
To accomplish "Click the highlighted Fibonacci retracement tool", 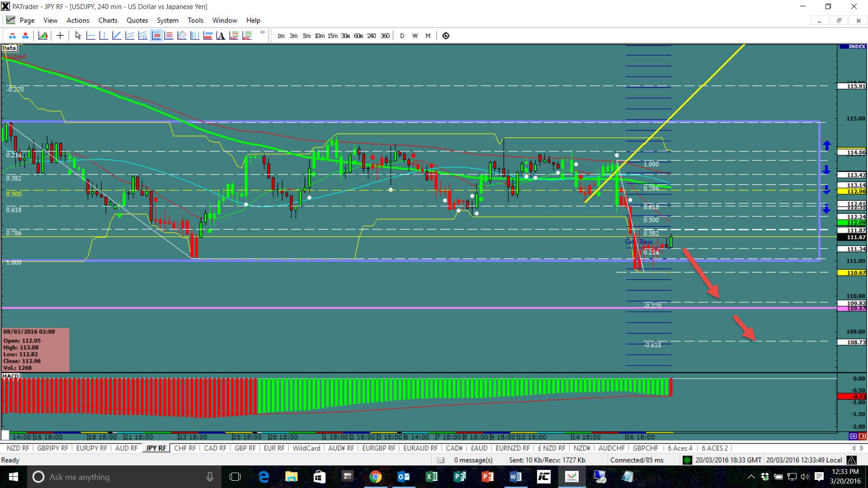I will pos(156,36).
